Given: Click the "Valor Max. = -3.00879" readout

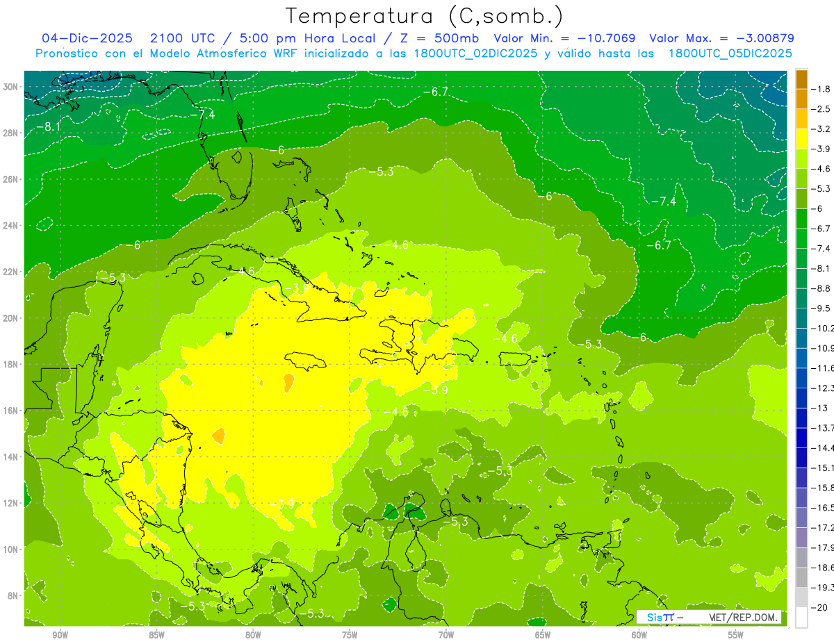Looking at the screenshot, I should click(721, 38).
